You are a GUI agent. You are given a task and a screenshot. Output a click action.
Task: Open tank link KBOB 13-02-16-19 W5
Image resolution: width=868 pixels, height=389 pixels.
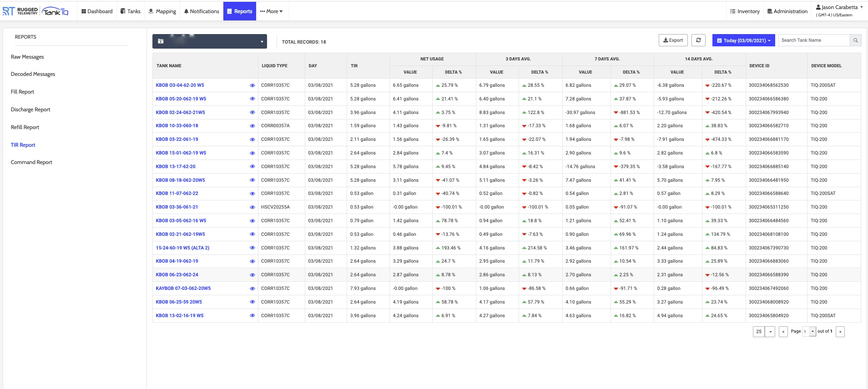(180, 315)
